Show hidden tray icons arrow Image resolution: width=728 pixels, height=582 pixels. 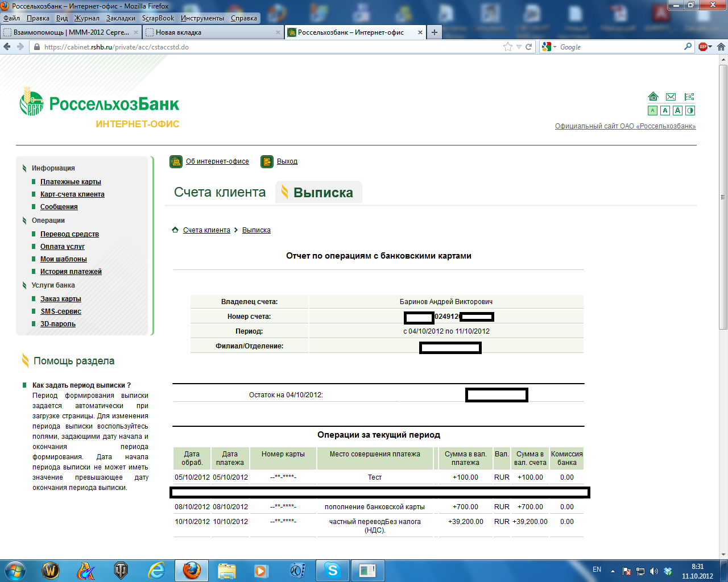(613, 571)
